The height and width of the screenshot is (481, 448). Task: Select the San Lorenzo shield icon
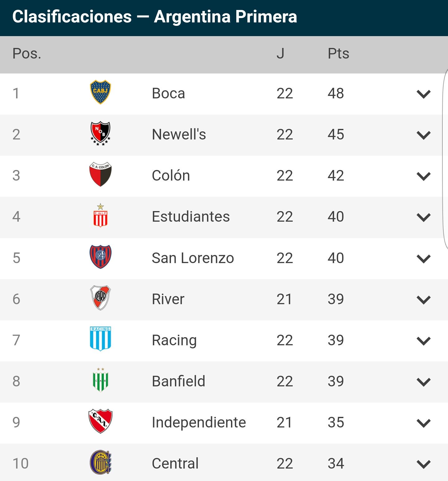(100, 257)
